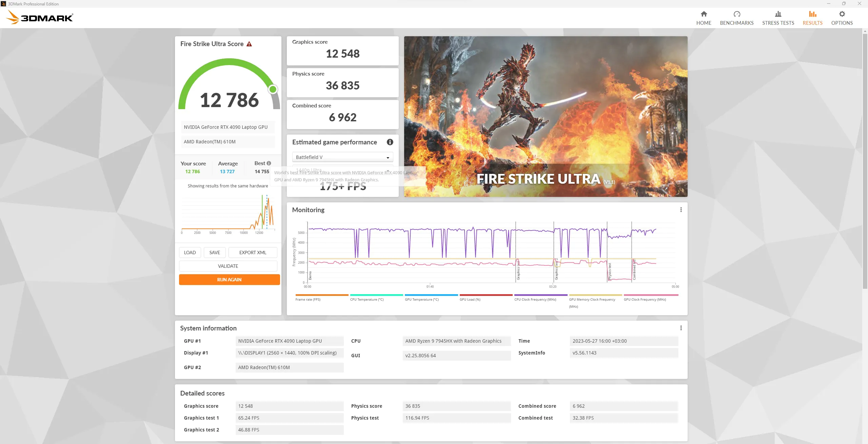Click the warning triangle next to Fire Strike Ultra Score
868x444 pixels.
tap(249, 44)
